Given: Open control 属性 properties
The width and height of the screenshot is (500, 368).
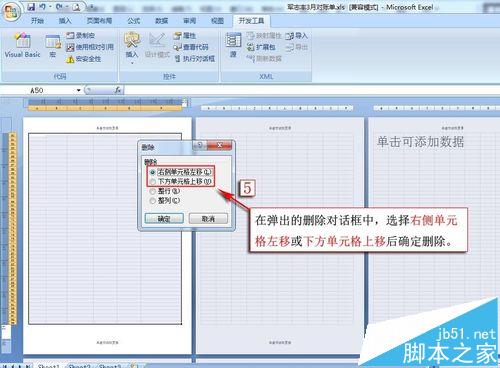Looking at the screenshot, I should (185, 35).
